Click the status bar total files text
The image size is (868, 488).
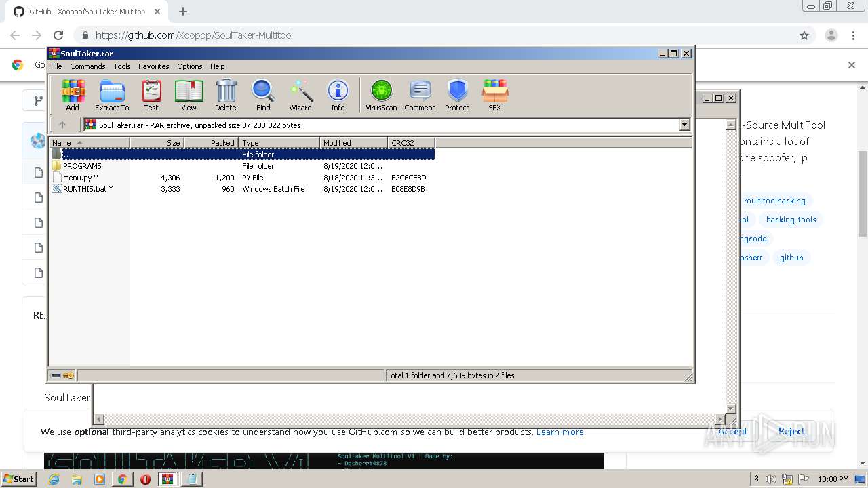pos(450,375)
